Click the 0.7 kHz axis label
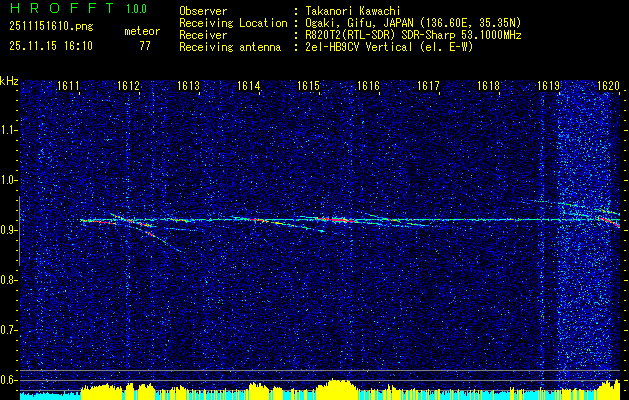The width and height of the screenshot is (629, 400). coord(9,330)
